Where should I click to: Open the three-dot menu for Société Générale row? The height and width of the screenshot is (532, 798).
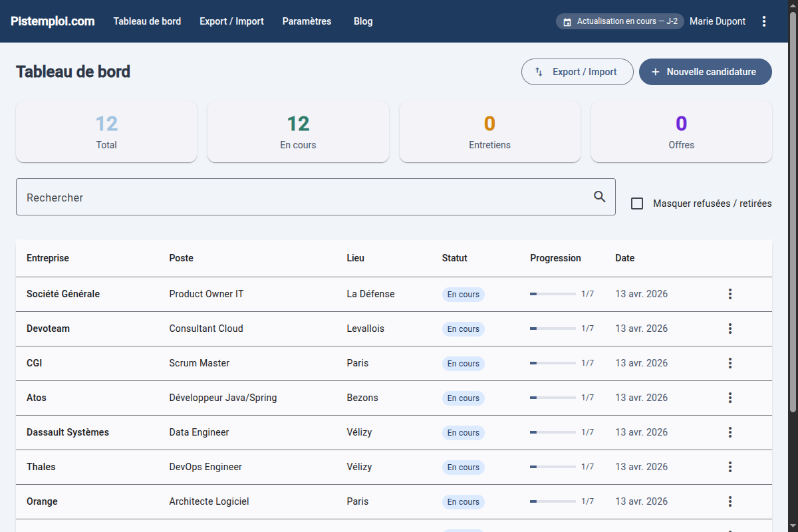(x=730, y=294)
